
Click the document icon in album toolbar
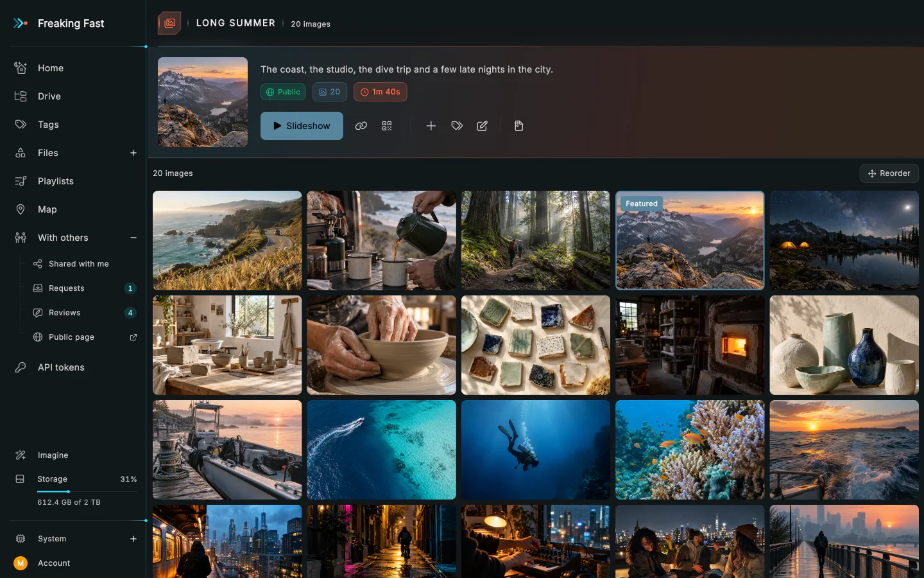[519, 126]
